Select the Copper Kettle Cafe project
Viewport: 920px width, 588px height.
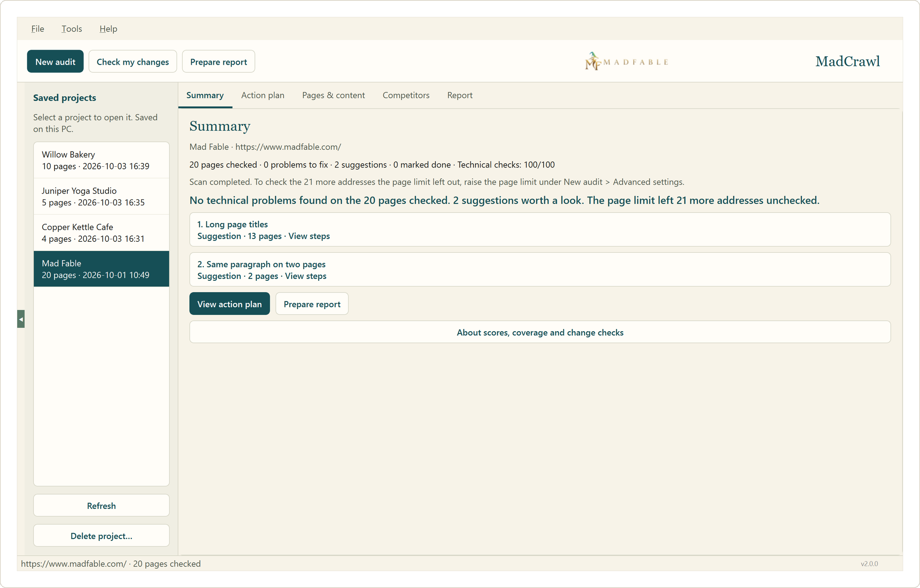point(101,233)
